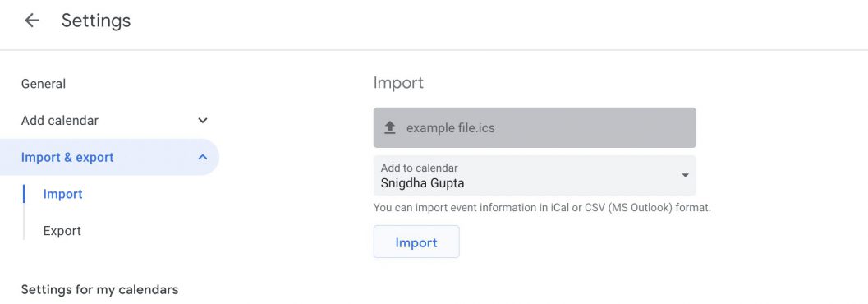Open the calendar picker's dropdown arrow
The height and width of the screenshot is (304, 868).
(685, 176)
